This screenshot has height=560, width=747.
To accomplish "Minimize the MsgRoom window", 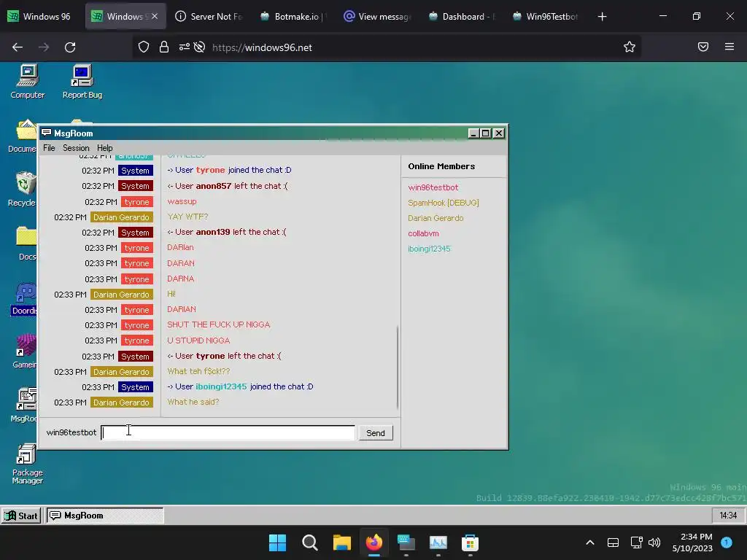I will pos(473,133).
